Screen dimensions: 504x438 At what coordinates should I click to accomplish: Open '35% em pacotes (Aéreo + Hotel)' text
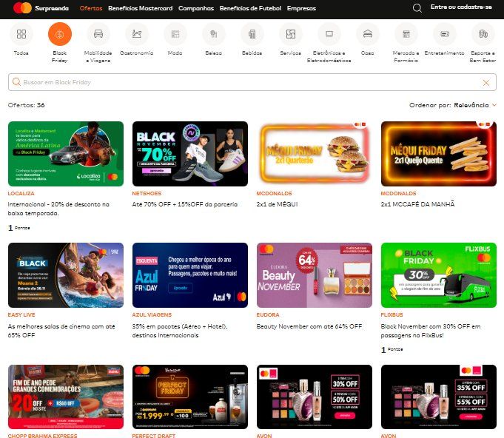(x=180, y=331)
